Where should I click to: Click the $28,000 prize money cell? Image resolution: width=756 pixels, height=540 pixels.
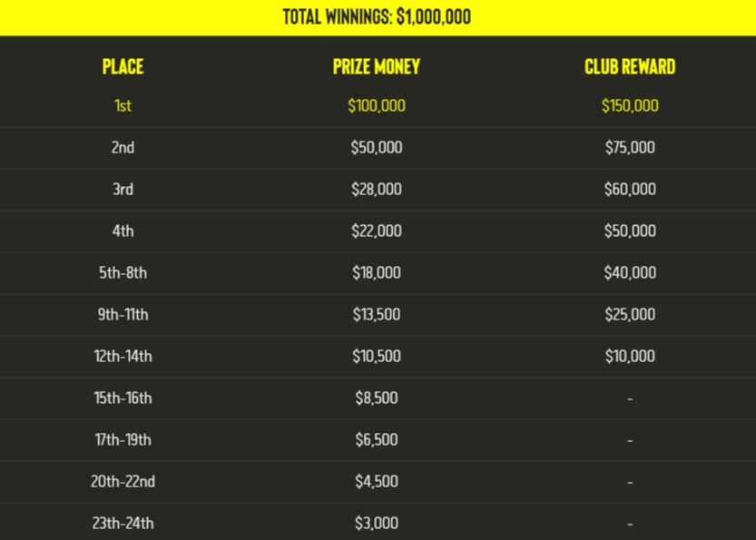click(x=377, y=190)
